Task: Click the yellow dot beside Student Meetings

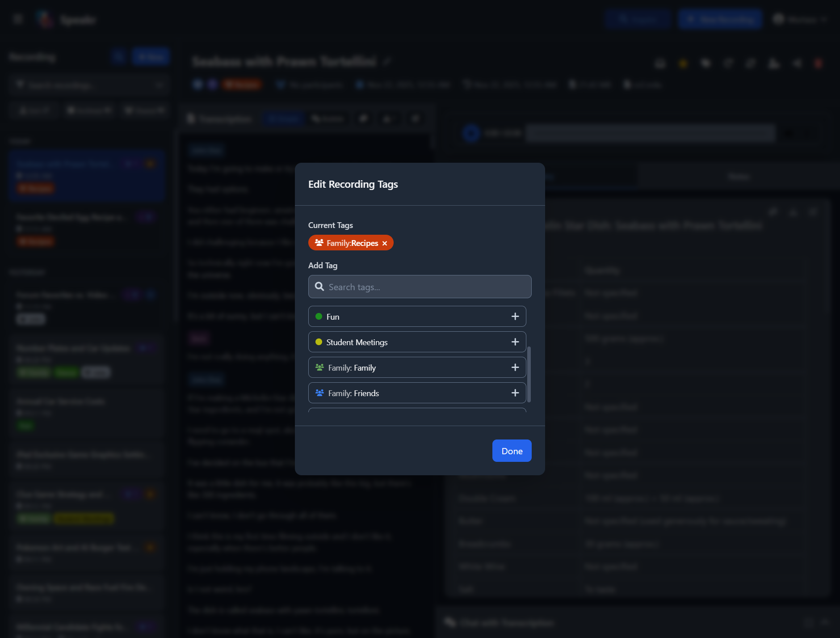Action: (x=319, y=342)
